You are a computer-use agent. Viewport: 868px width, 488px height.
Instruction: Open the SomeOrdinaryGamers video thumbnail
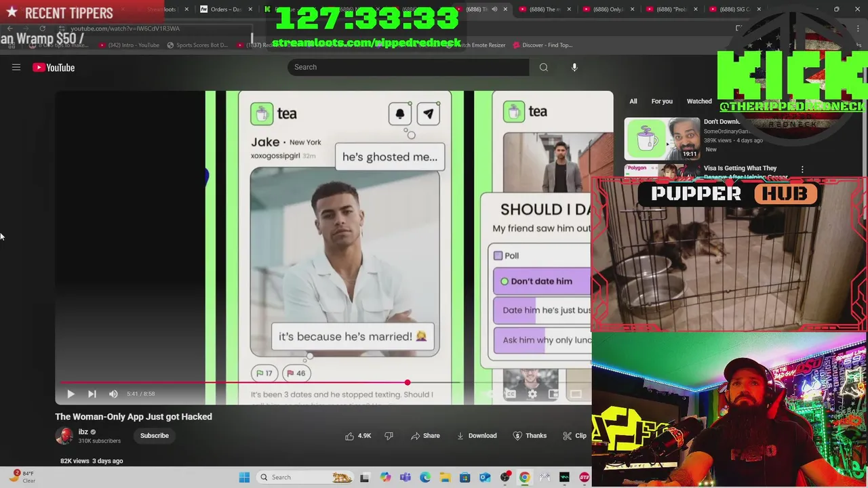pos(662,138)
